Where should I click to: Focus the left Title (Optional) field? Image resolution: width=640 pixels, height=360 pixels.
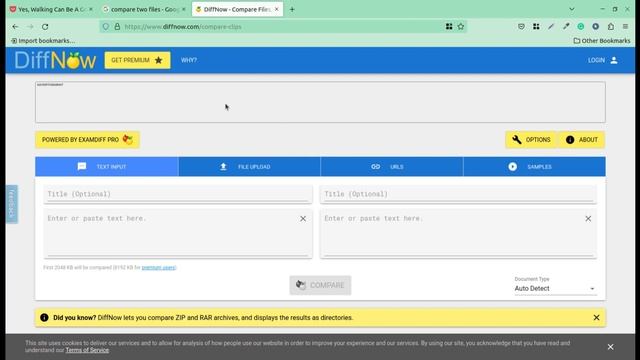click(178, 194)
